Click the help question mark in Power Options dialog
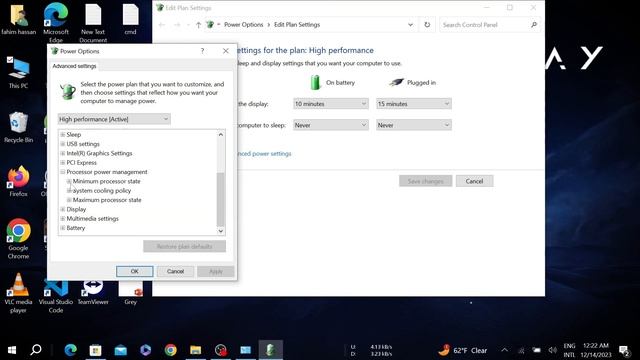This screenshot has width=640, height=360. click(x=202, y=51)
